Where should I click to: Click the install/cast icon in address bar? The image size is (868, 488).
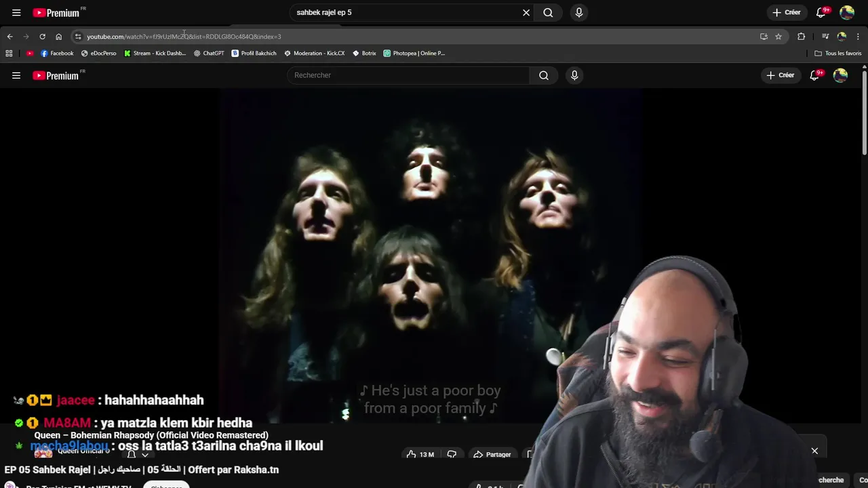pos(764,37)
